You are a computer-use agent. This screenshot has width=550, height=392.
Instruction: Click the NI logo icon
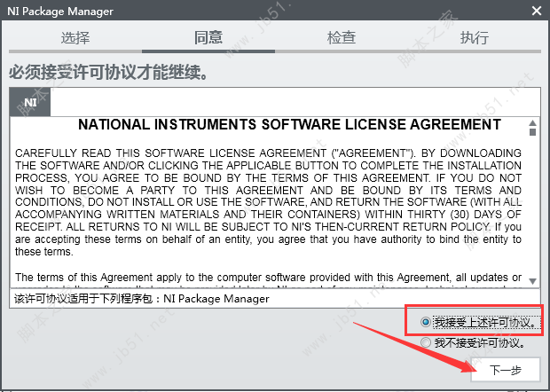tap(30, 102)
